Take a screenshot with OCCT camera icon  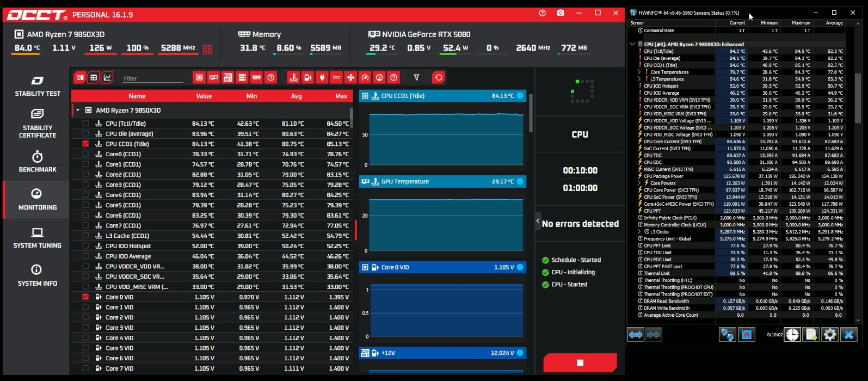(x=561, y=13)
